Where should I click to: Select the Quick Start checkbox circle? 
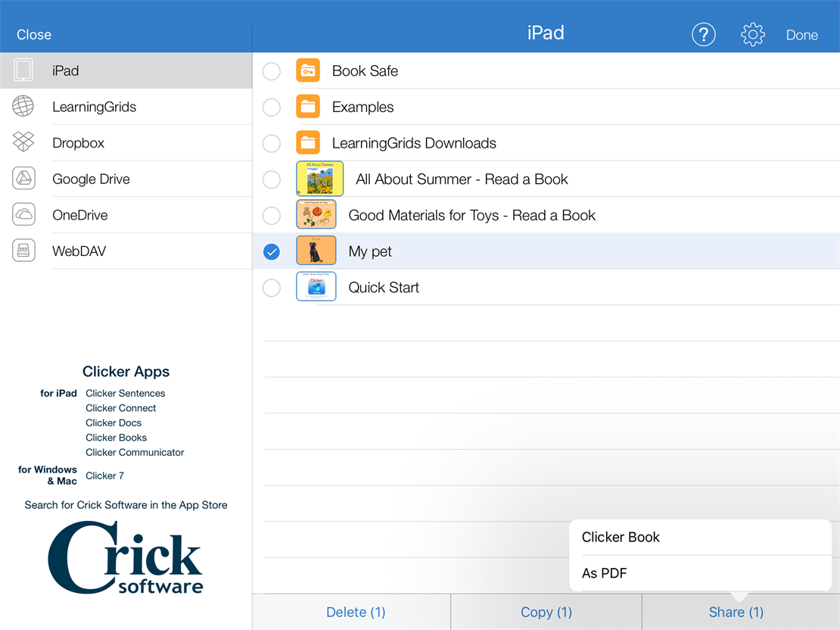tap(271, 288)
